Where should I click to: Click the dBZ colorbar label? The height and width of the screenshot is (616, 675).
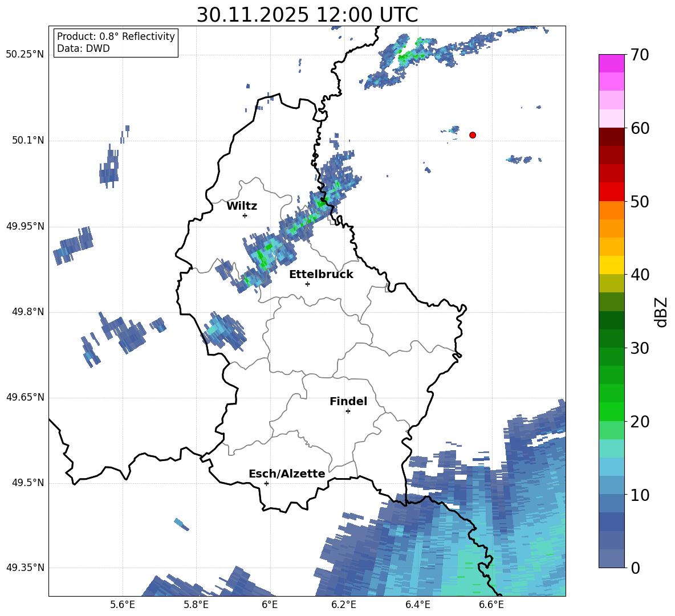660,312
